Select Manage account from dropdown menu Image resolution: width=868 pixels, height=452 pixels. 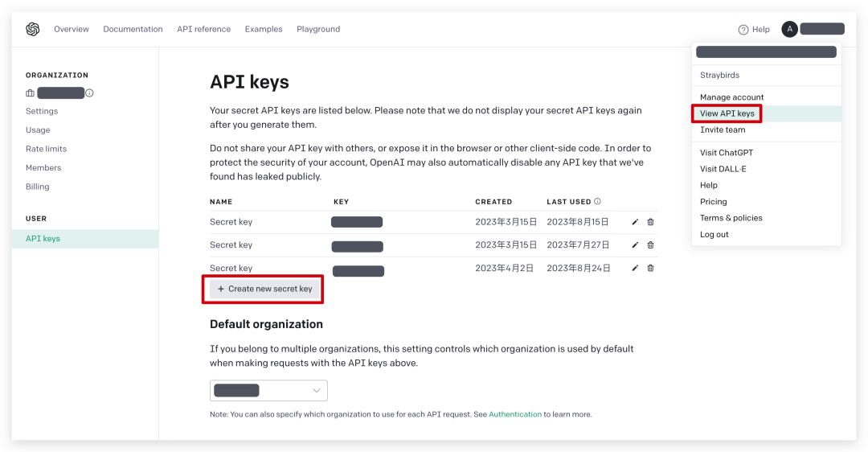731,97
